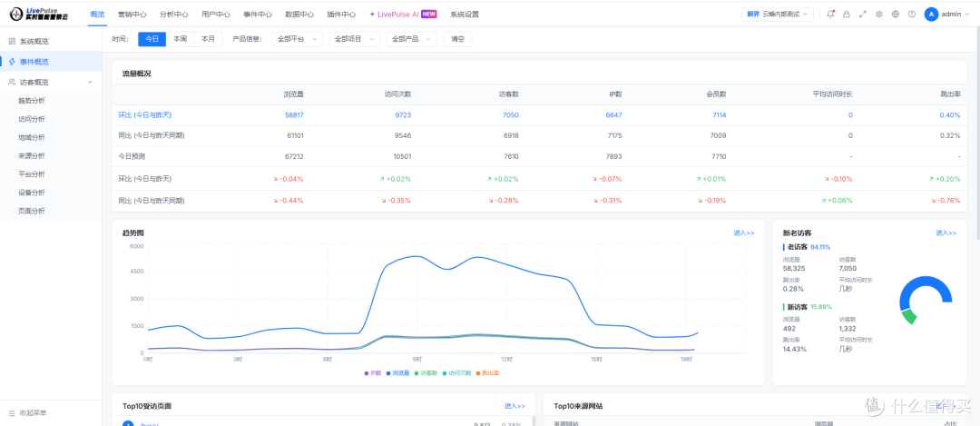Expand the admin user menu arrow

click(966, 14)
